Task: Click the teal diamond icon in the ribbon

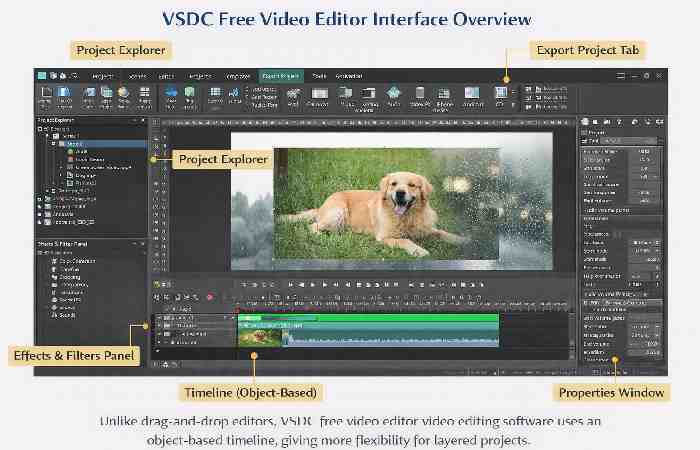Action: 394,92
